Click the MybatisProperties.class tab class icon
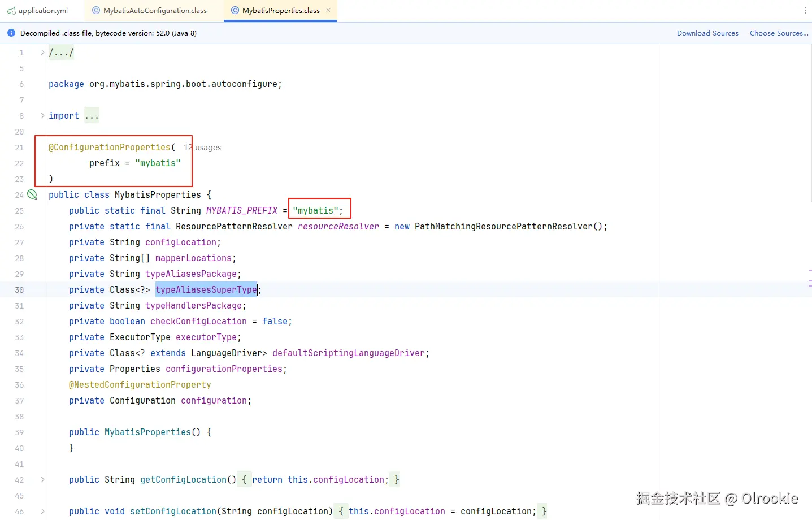This screenshot has height=520, width=812. 235,11
